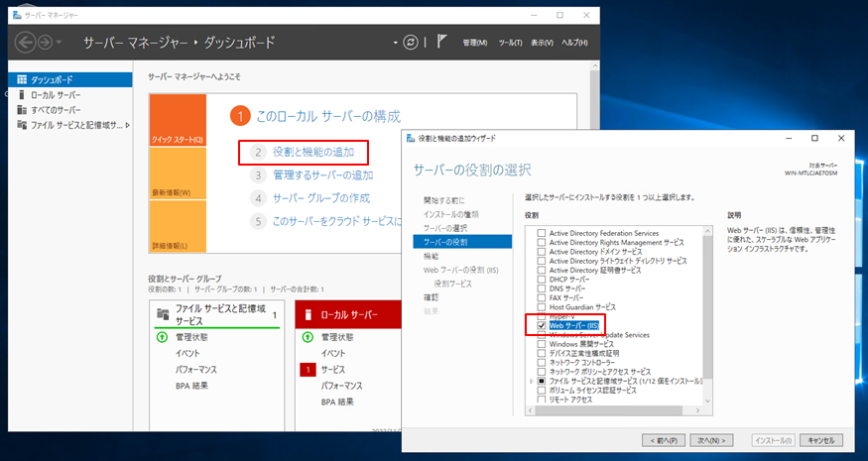Viewport: 868px width, 461px height.
Task: Check Windows 展開サービス checkbox
Action: tap(542, 344)
